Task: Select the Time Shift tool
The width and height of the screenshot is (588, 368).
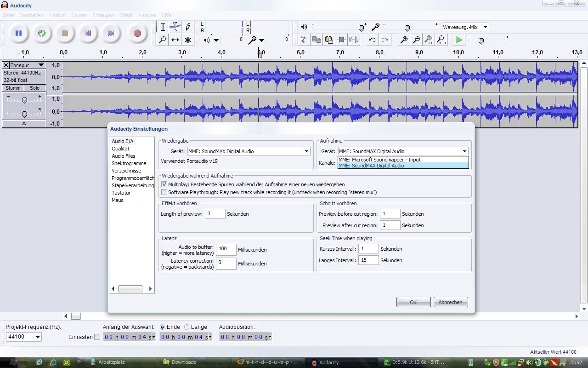Action: 175,40
